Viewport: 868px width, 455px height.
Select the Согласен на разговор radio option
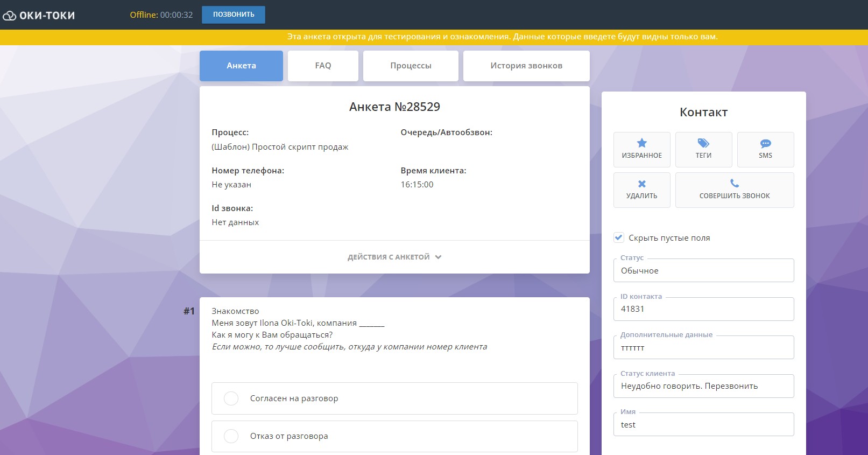231,398
